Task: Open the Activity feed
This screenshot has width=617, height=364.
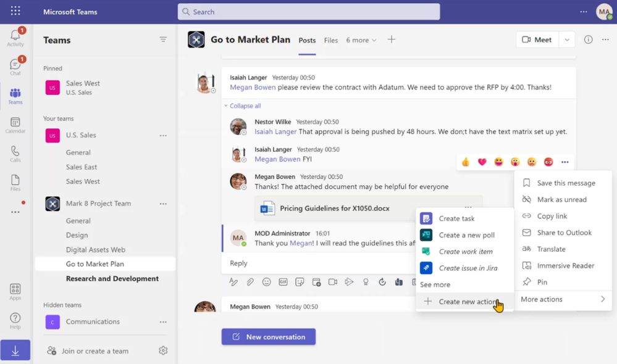Action: [15, 38]
